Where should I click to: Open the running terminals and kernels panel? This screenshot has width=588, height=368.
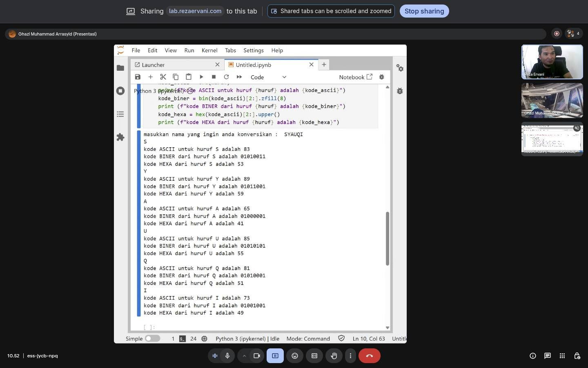120,91
